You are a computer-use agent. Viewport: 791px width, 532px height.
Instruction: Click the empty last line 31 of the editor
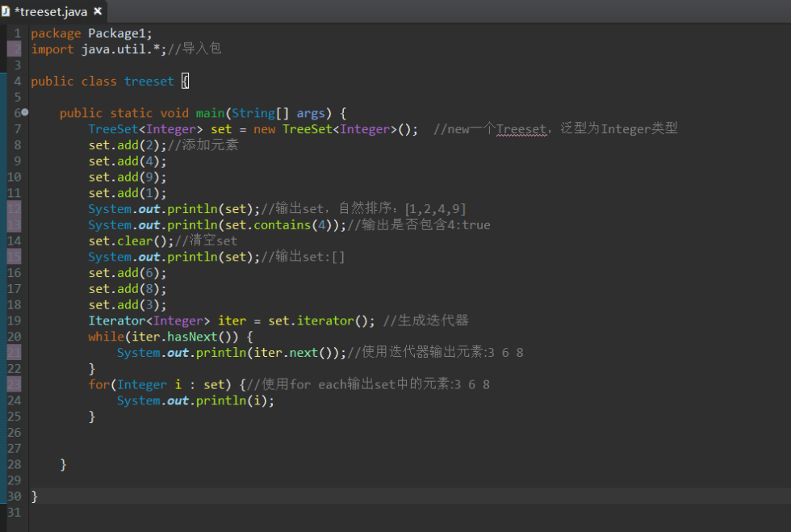(x=323, y=513)
